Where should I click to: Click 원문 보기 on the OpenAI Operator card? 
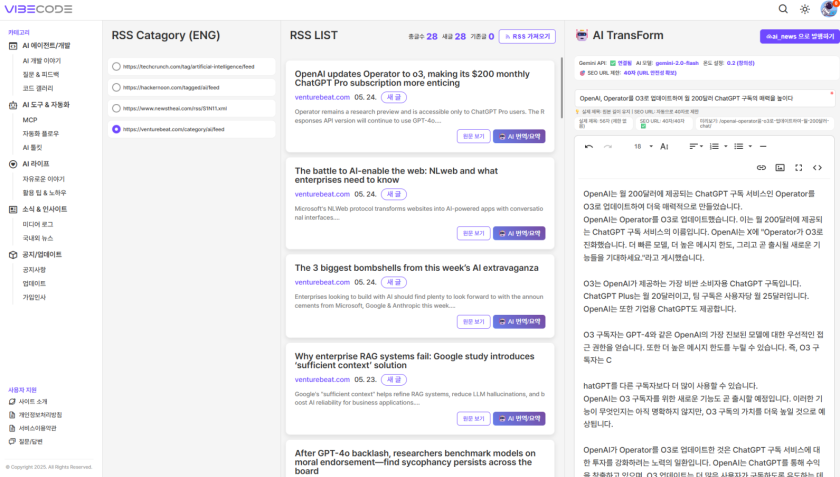tap(474, 137)
